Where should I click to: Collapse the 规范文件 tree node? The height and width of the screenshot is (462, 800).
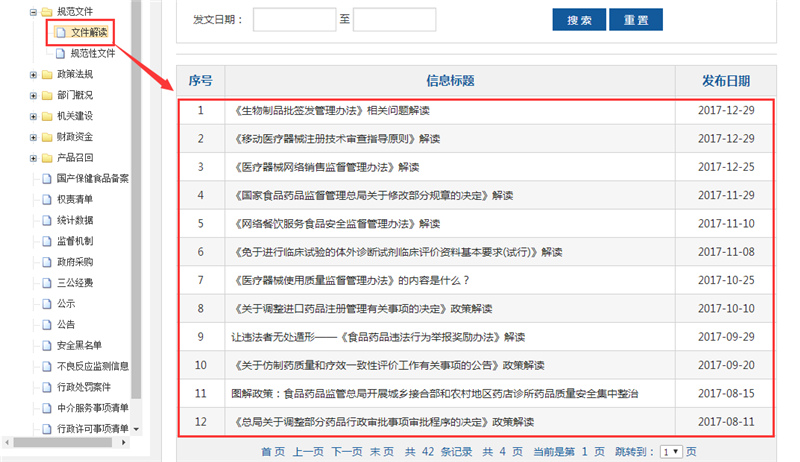[x=33, y=12]
